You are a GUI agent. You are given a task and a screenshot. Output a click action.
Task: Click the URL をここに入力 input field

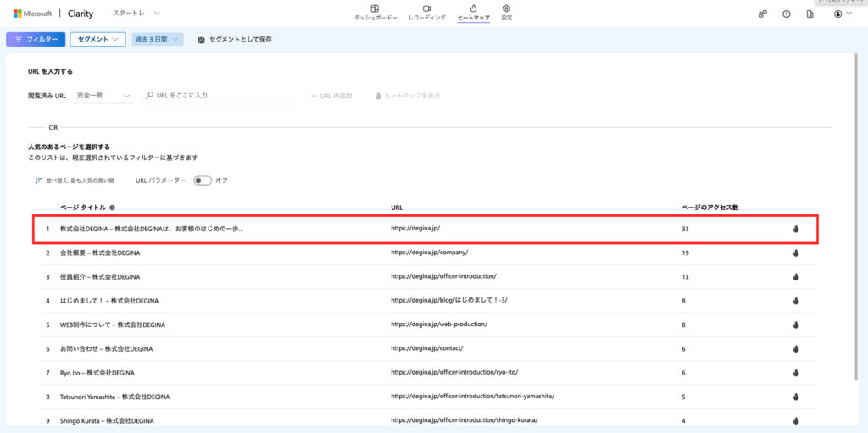tap(225, 96)
